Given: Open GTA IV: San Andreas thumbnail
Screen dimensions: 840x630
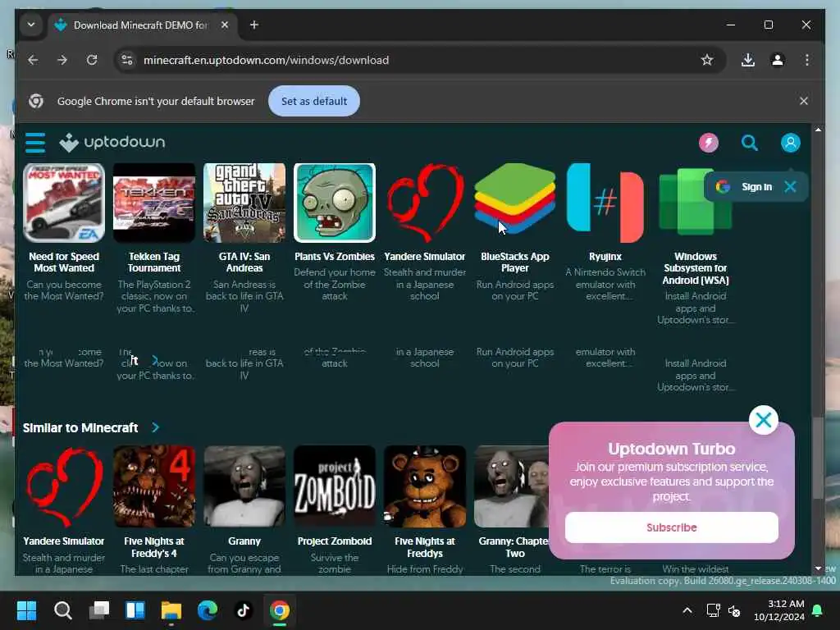Looking at the screenshot, I should pyautogui.click(x=244, y=203).
